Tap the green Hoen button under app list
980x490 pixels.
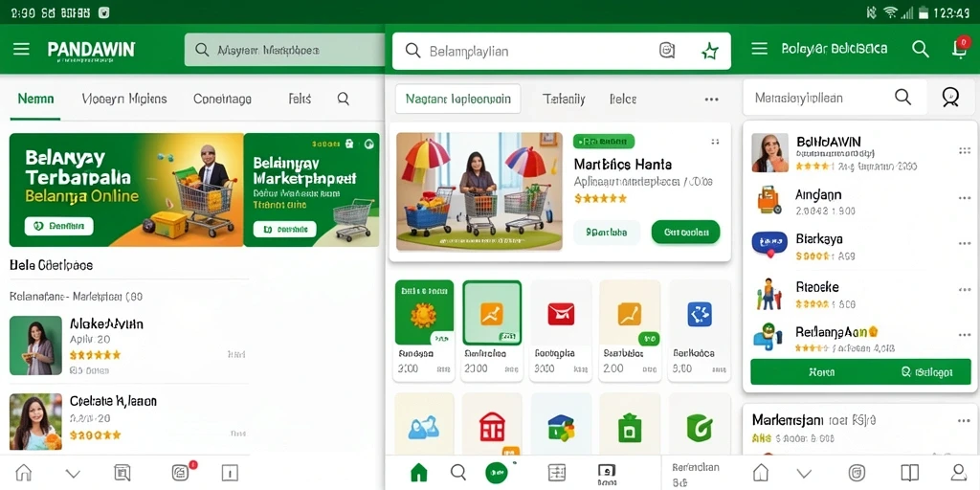click(x=820, y=372)
